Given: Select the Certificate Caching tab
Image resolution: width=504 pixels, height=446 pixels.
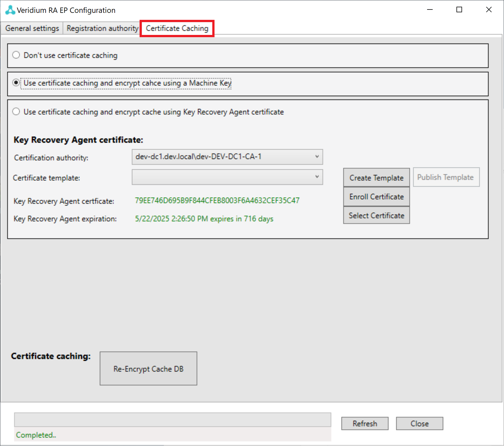Looking at the screenshot, I should point(177,29).
